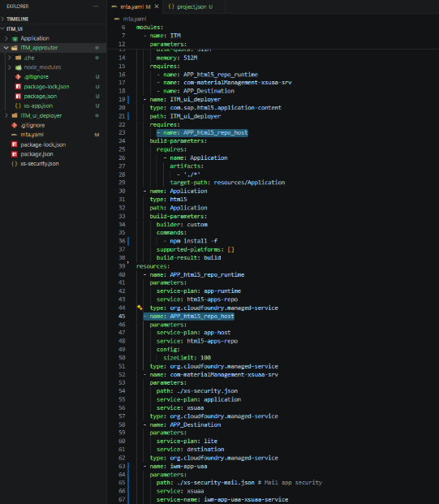Open Explorer more actions ellipsis menu
The width and height of the screenshot is (439, 504).
(96, 6)
